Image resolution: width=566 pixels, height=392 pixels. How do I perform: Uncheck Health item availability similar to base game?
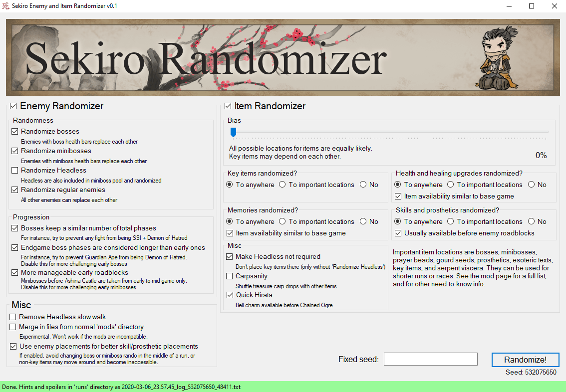coord(398,196)
